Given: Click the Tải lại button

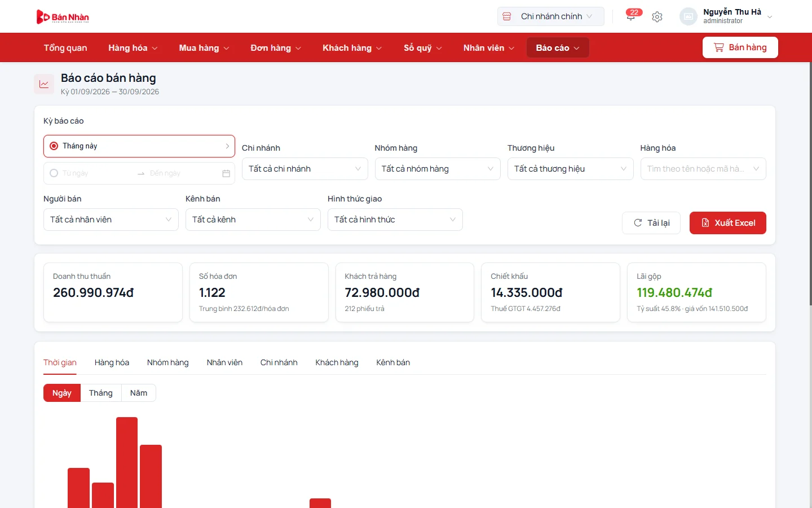Looking at the screenshot, I should (x=651, y=223).
